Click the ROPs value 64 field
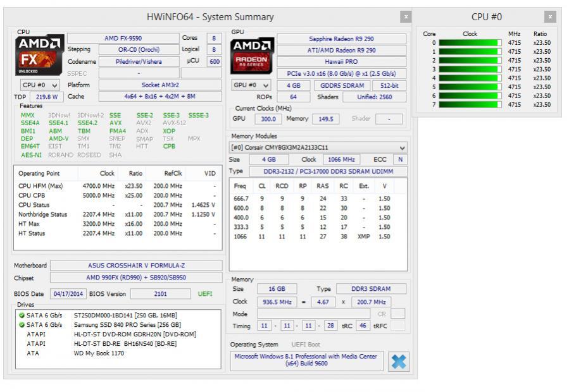The height and width of the screenshot is (392, 569). [293, 97]
